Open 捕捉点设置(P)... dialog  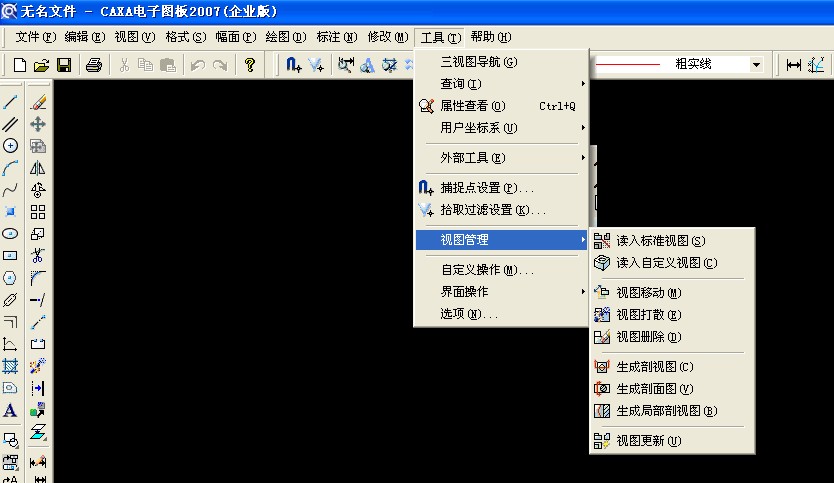click(x=502, y=188)
